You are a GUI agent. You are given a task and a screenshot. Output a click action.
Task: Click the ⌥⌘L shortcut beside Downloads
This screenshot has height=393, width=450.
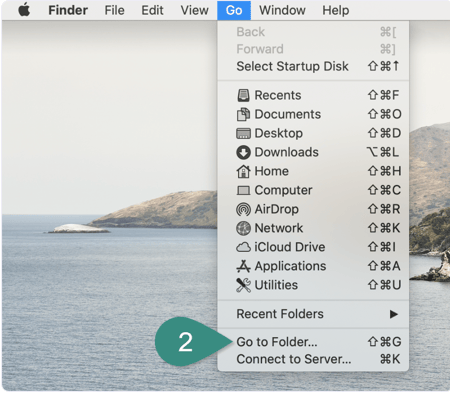click(383, 152)
